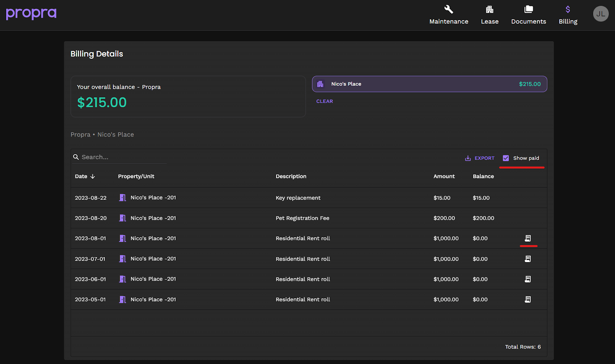Viewport: 615px width, 364px height.
Task: Click the JL user avatar
Action: click(600, 14)
